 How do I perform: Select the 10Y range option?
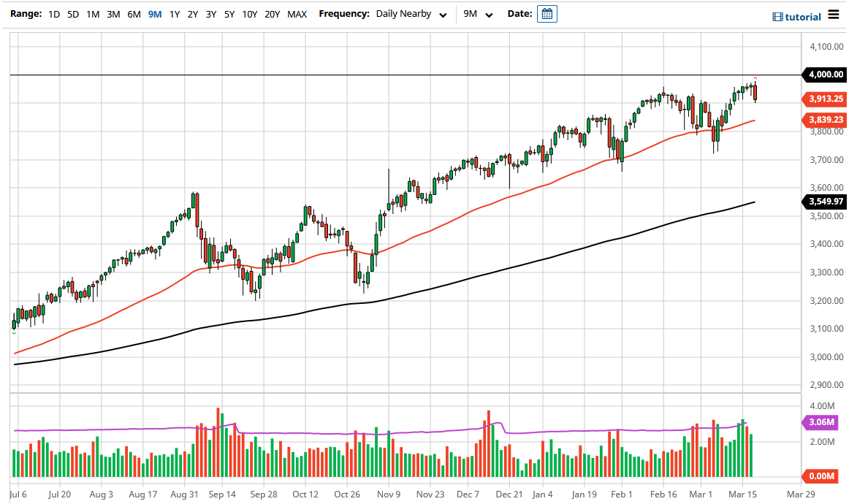coord(251,13)
